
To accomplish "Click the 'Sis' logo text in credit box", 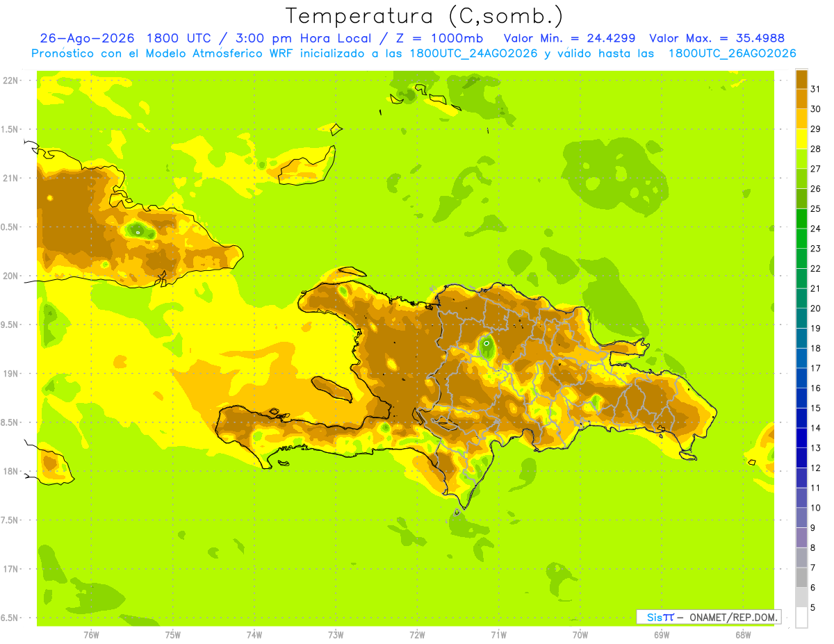I will click(655, 617).
